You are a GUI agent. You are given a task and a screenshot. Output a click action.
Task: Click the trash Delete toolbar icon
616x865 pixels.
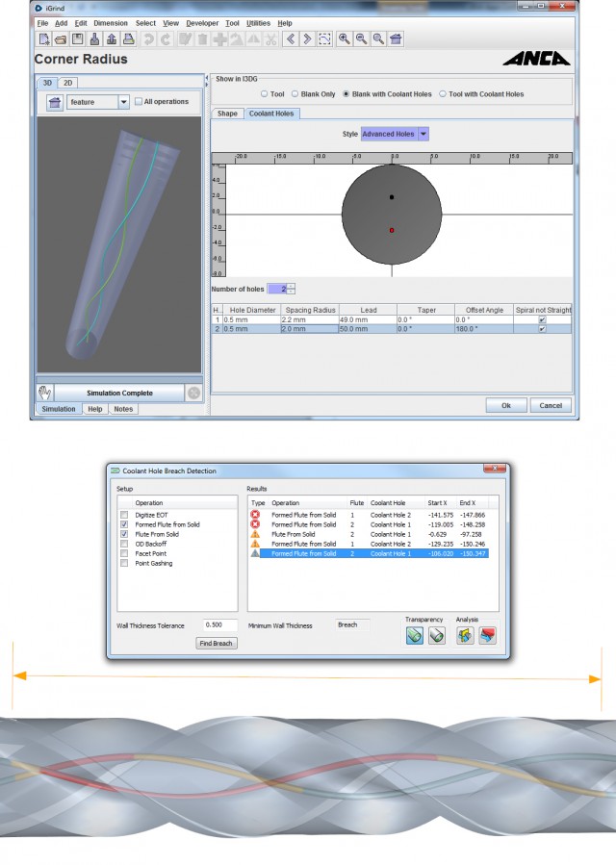202,39
